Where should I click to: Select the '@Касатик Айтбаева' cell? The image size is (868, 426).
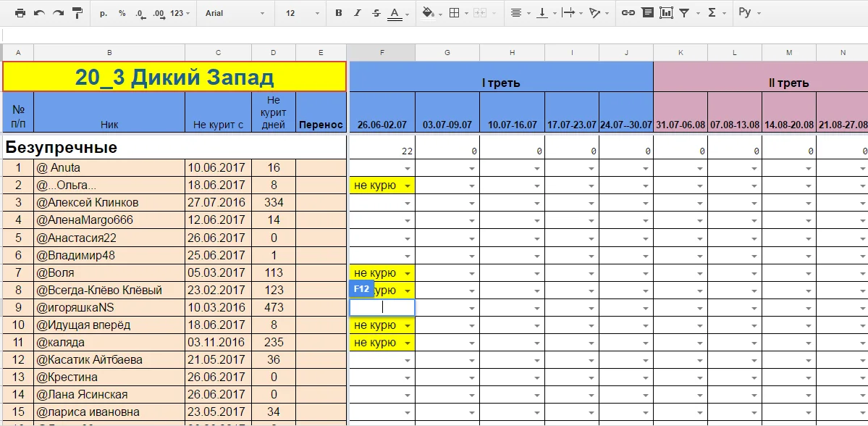pos(109,359)
